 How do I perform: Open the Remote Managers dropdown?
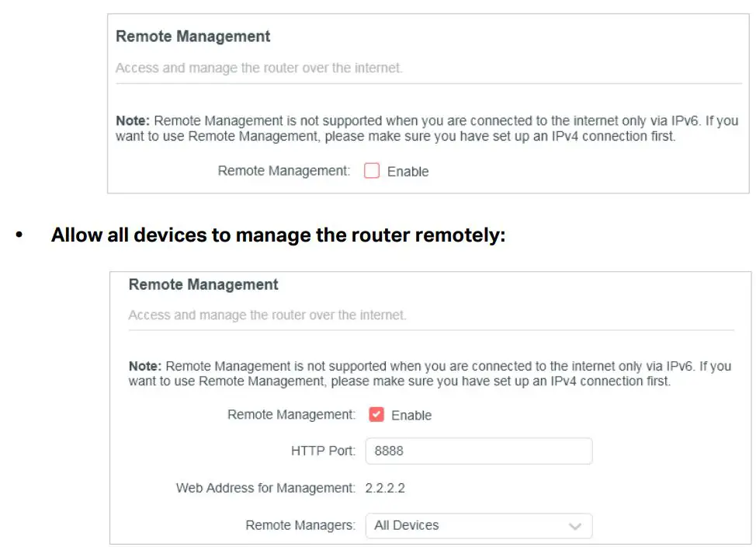[479, 525]
